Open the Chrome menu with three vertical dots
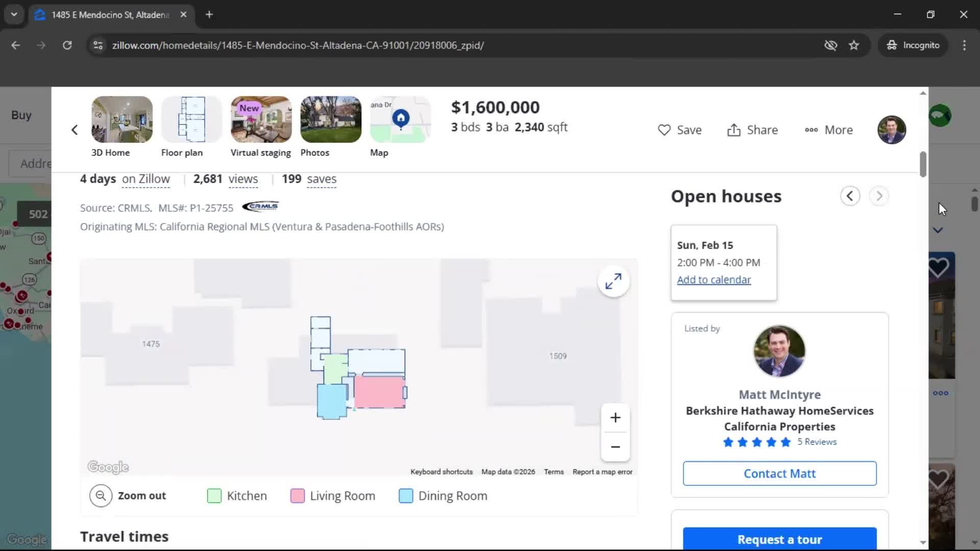Image resolution: width=980 pixels, height=551 pixels. [964, 45]
